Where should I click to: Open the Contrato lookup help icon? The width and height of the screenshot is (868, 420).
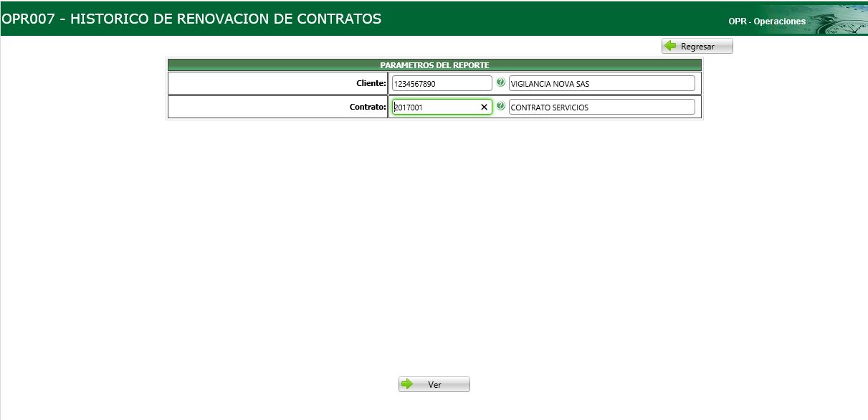pos(500,105)
